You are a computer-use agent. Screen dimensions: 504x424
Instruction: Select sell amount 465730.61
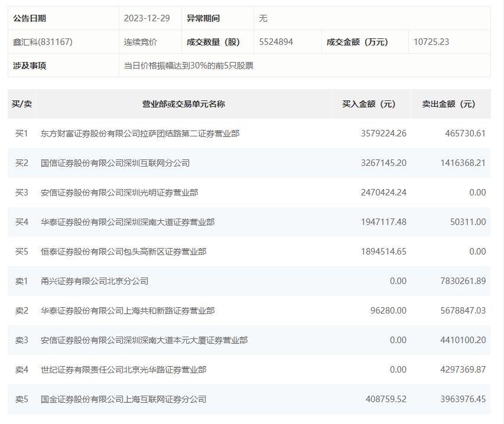(x=465, y=133)
